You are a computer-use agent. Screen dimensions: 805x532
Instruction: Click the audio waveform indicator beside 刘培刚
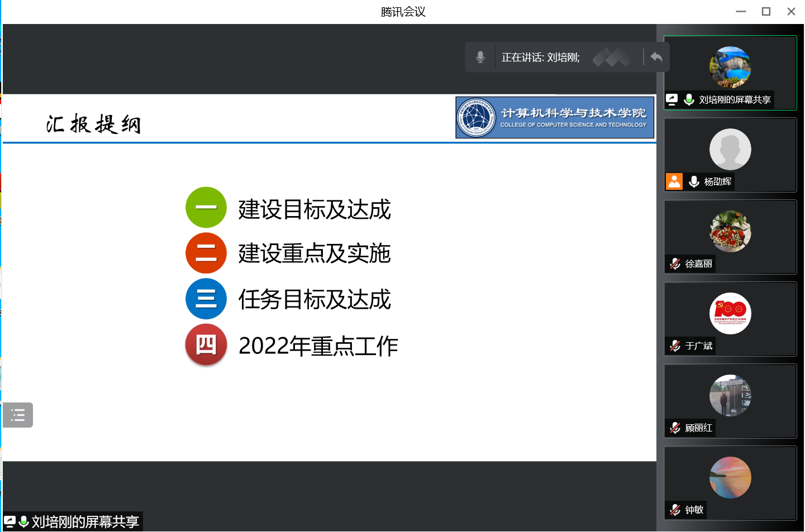[611, 57]
